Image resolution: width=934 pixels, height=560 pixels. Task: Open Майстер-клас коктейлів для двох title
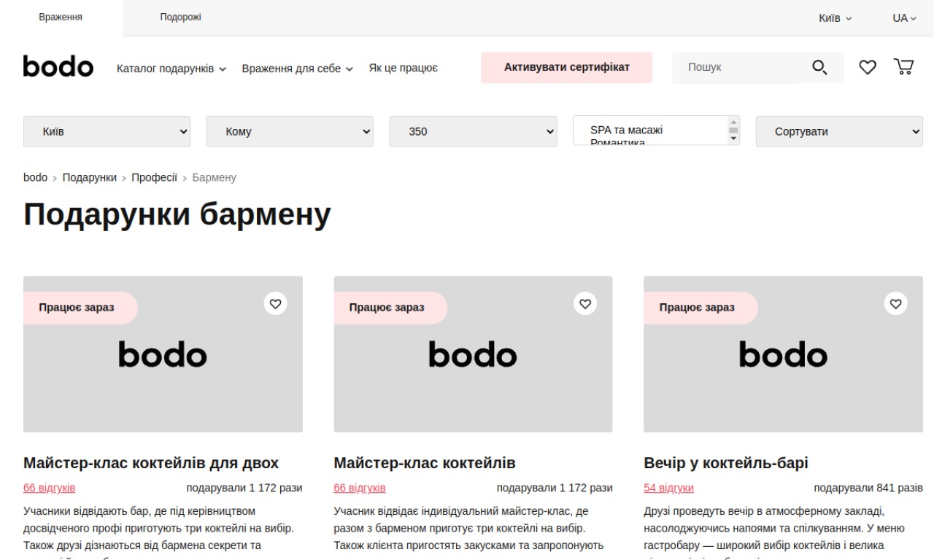[x=151, y=463]
